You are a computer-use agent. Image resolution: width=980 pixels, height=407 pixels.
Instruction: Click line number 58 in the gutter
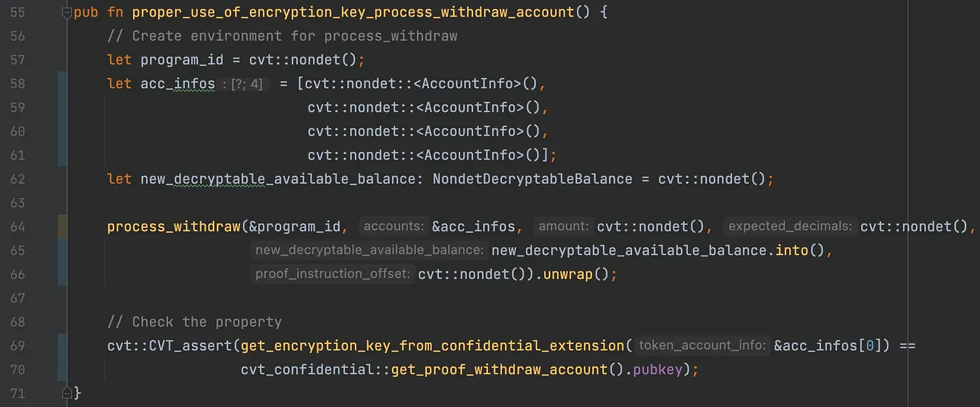tap(17, 84)
